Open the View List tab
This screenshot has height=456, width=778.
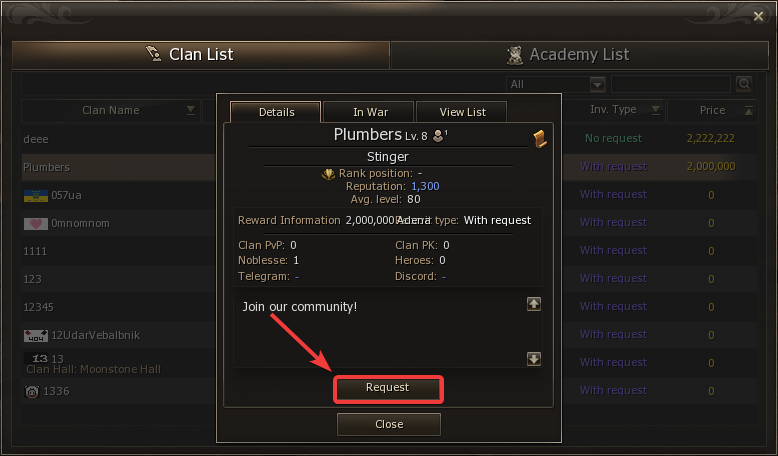[x=462, y=112]
